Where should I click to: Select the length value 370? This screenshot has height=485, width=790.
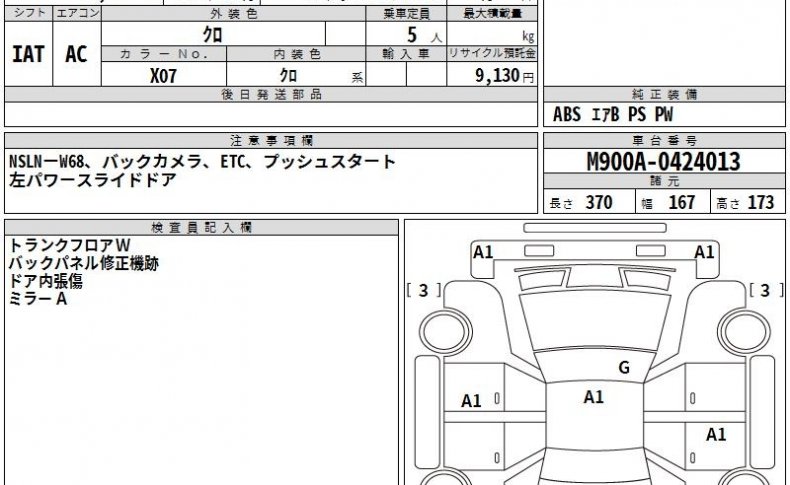pos(599,202)
